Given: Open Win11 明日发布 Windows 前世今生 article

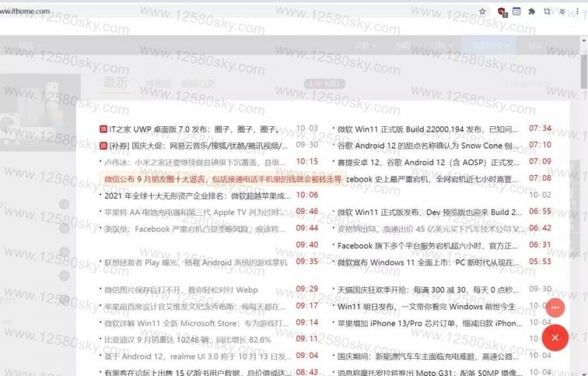Looking at the screenshot, I should [x=426, y=307].
